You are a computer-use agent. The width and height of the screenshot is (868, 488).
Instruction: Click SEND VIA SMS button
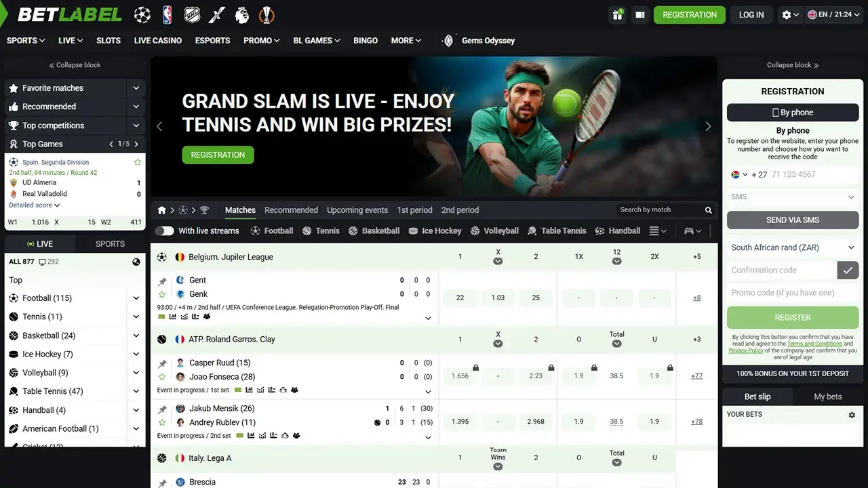tap(793, 220)
